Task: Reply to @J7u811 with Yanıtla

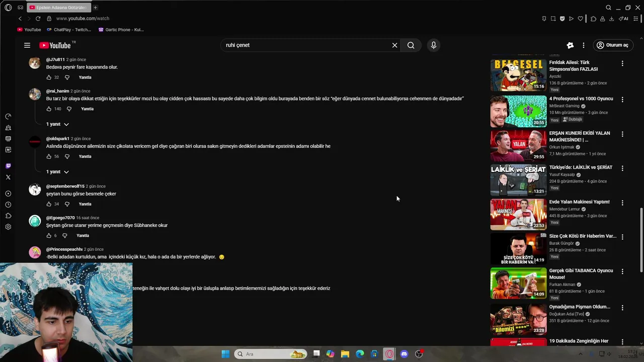Action: coord(85,77)
